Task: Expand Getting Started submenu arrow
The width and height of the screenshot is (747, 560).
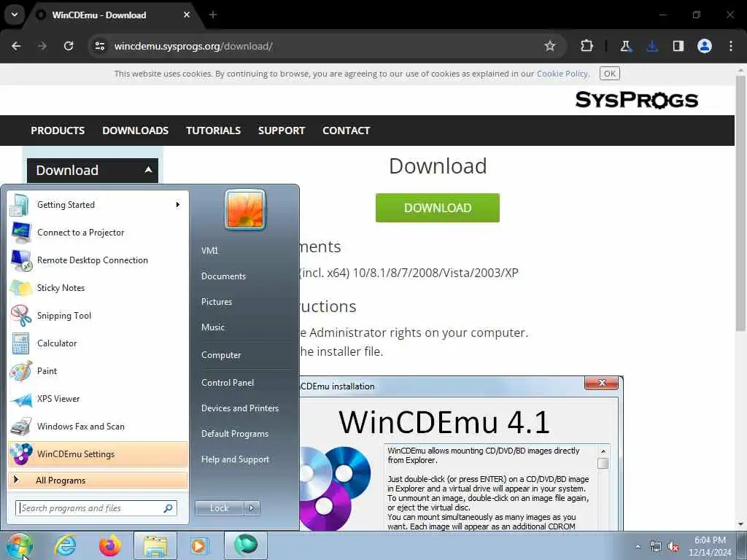Action: [x=178, y=205]
